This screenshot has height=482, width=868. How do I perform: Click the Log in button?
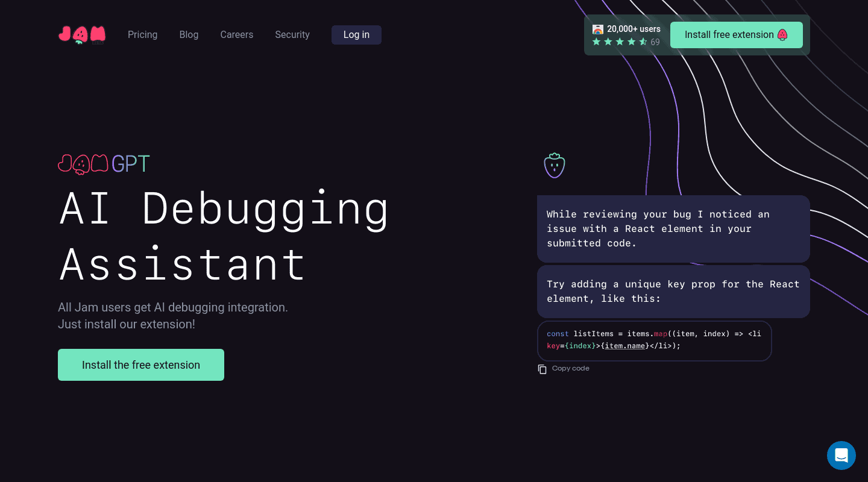(356, 35)
